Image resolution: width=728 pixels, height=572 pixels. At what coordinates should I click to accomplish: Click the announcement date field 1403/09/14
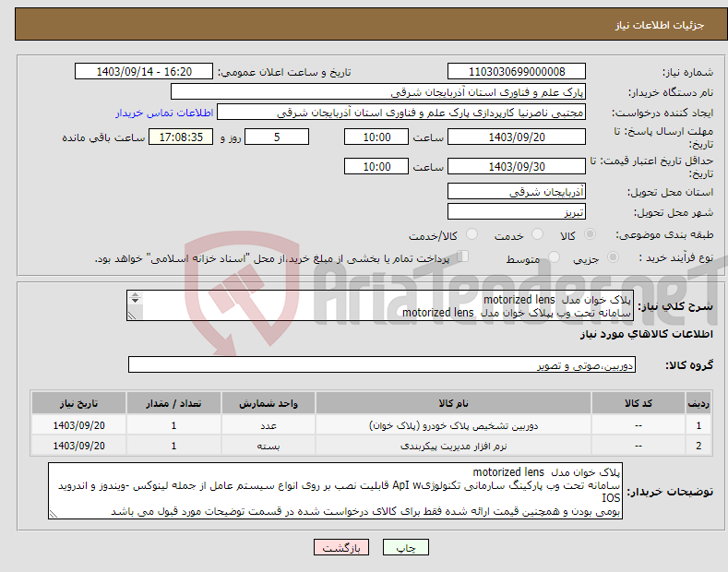[144, 72]
